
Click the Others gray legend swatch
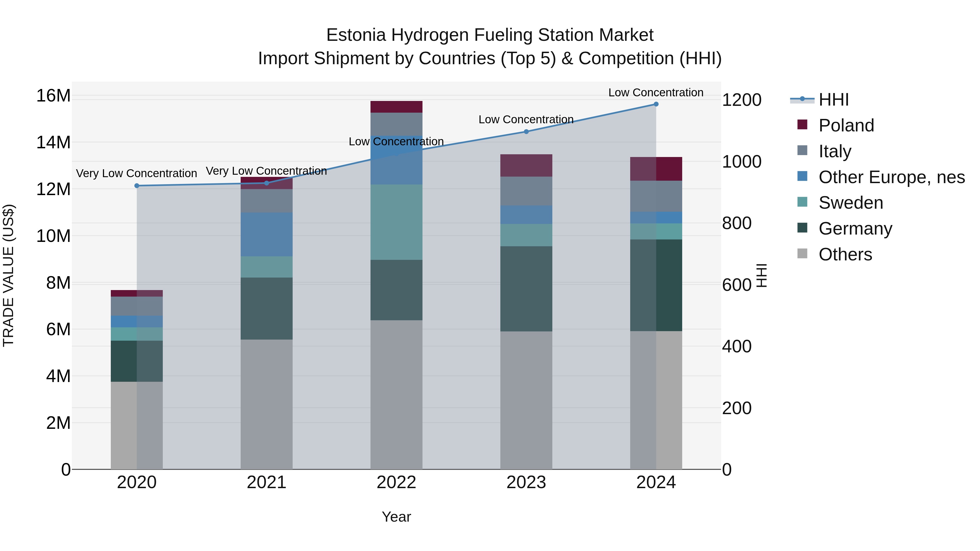click(x=802, y=253)
